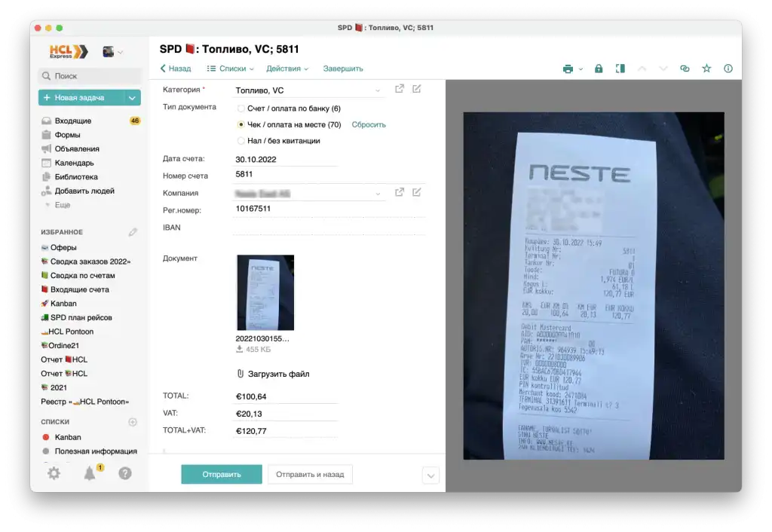Open Сводка по счетам favorite
Screen dimensions: 772x532
pos(78,276)
